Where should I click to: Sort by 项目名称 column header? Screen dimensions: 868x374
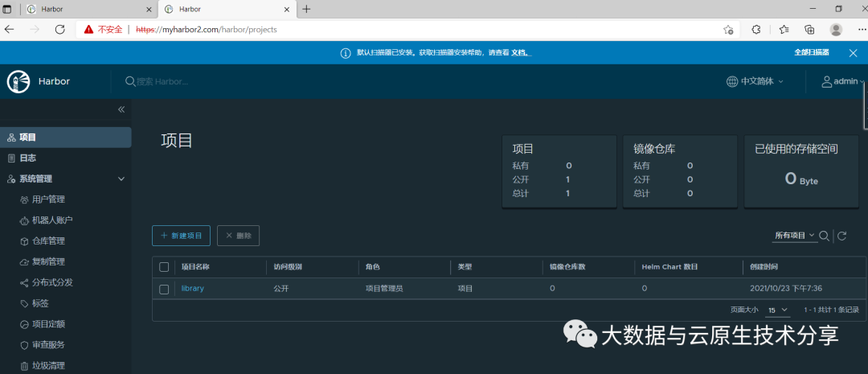click(195, 267)
